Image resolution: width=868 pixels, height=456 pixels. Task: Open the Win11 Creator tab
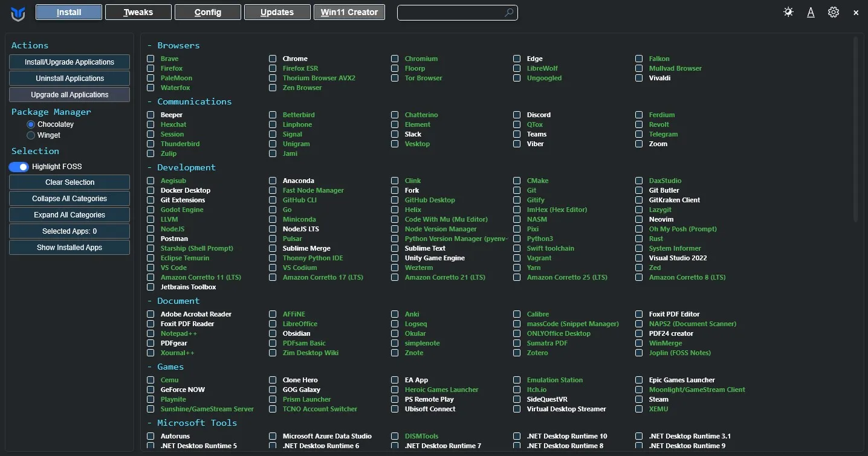point(349,12)
